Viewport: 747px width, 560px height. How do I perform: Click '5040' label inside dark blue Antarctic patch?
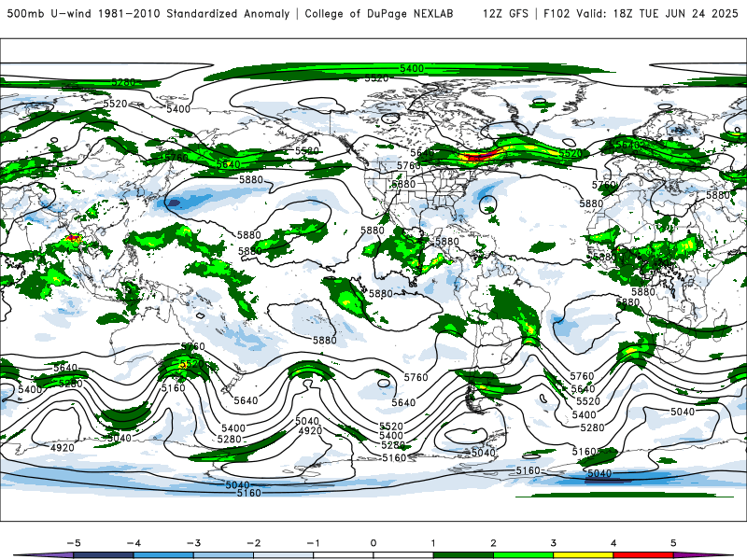coord(599,473)
